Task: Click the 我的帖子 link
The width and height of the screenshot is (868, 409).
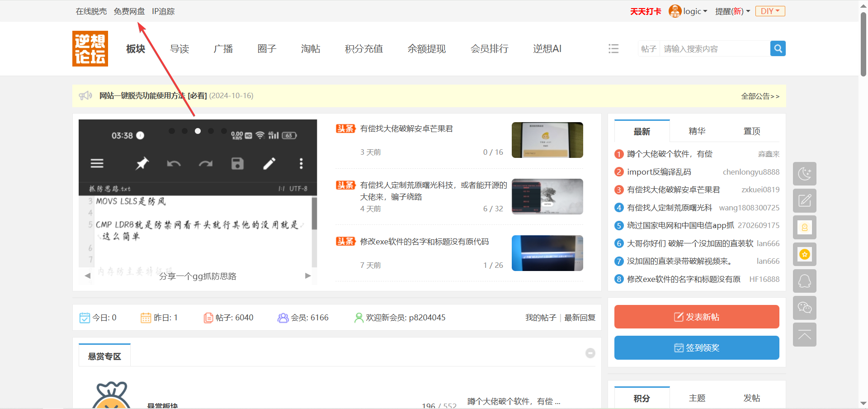Action: point(541,318)
